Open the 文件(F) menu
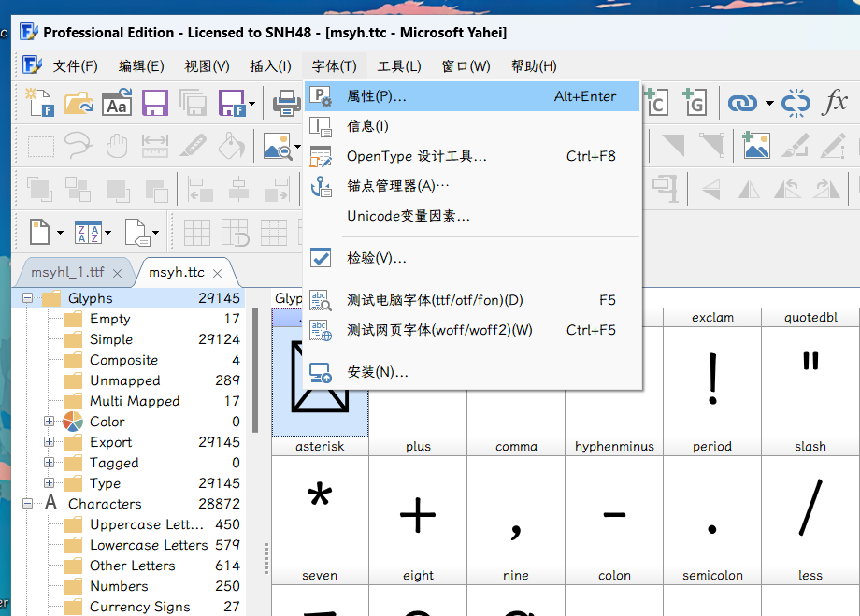The image size is (860, 616). pyautogui.click(x=75, y=66)
